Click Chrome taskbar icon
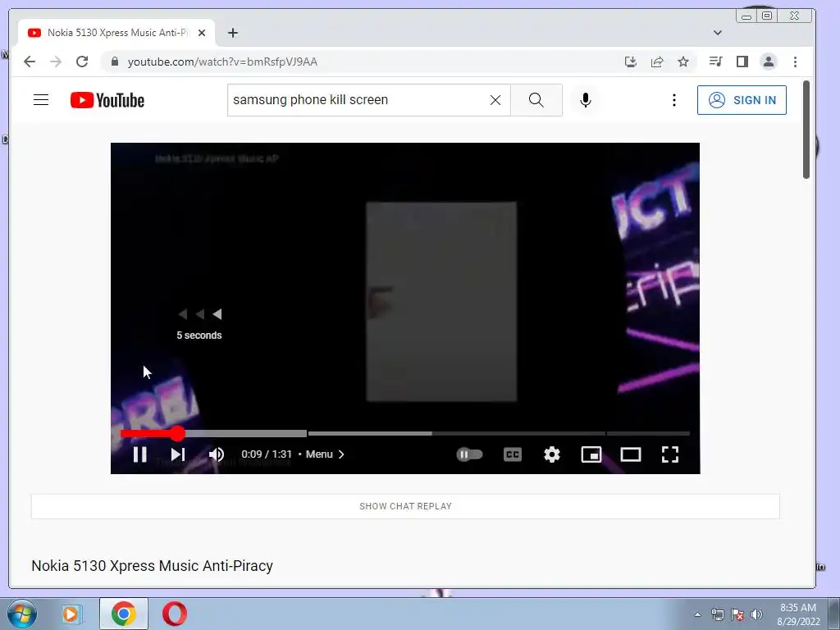 pyautogui.click(x=123, y=614)
